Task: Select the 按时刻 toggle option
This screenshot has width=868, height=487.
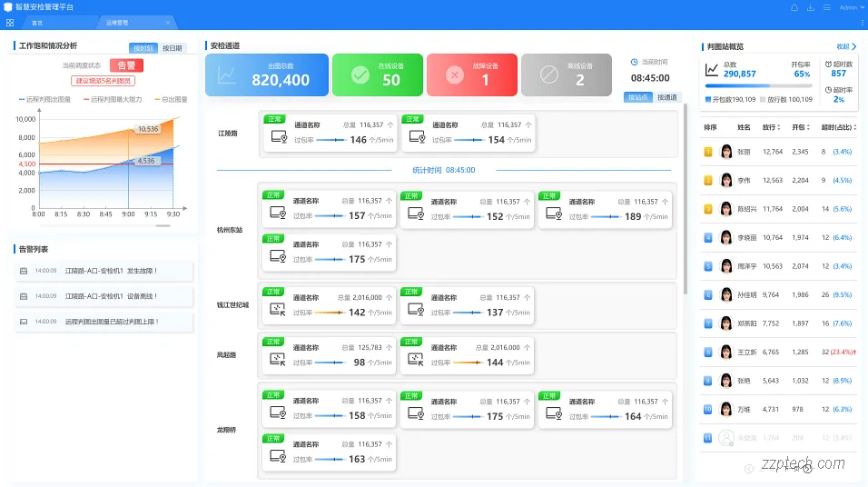Action: 143,48
